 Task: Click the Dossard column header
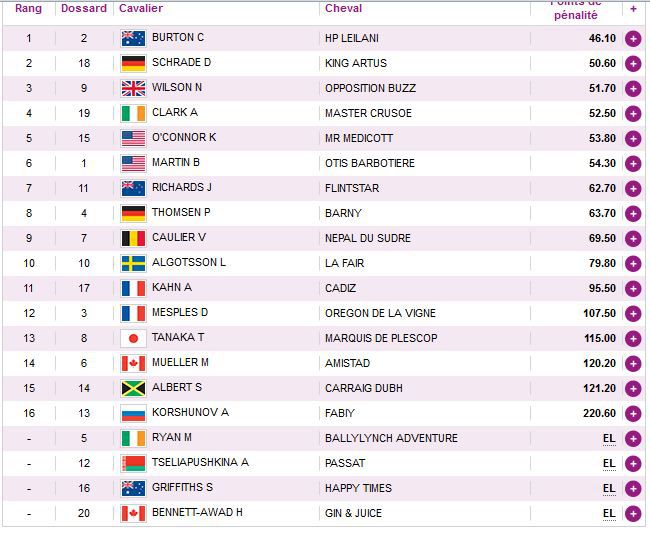click(x=84, y=9)
